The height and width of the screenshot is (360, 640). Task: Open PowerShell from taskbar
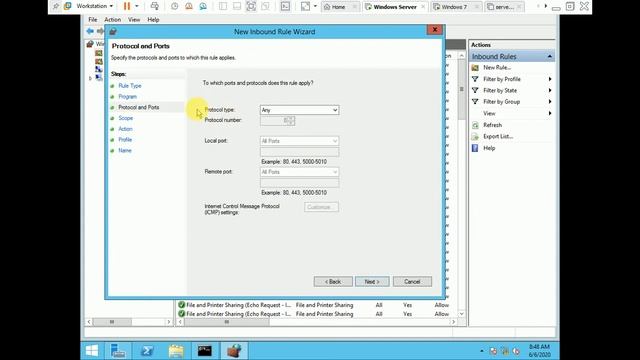147,351
